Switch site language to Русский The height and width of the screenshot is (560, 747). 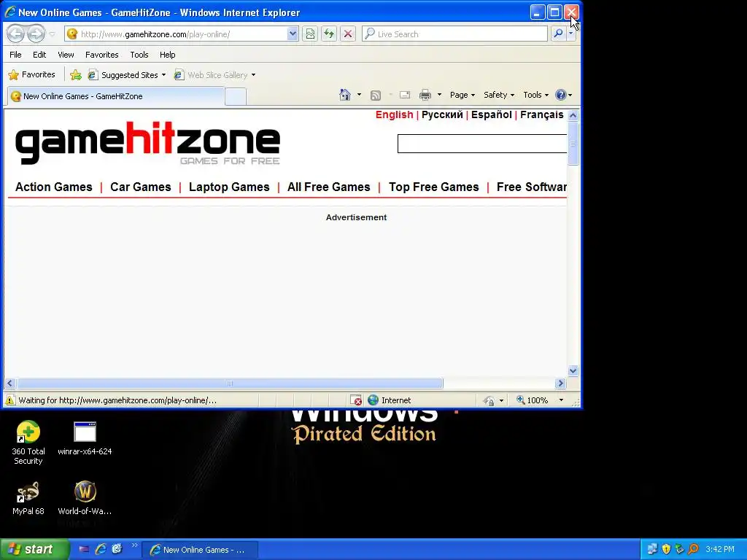coord(442,114)
